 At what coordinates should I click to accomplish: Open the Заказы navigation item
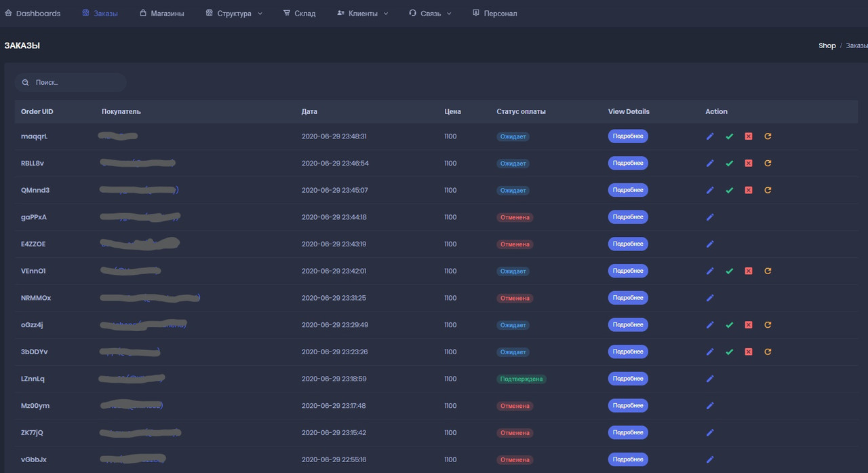tap(100, 14)
